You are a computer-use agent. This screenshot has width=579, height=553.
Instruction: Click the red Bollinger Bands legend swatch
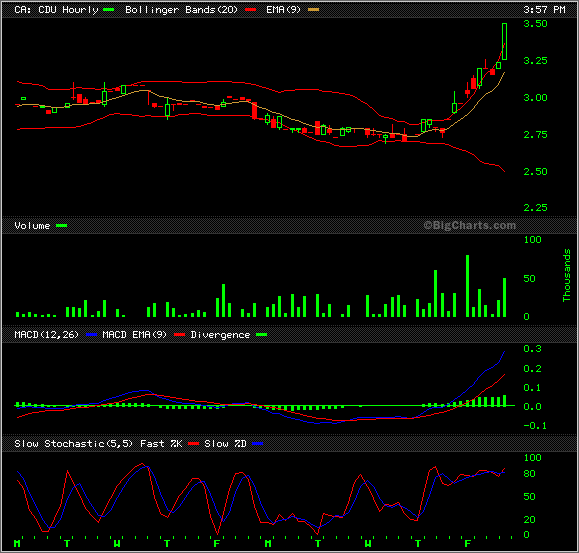coord(250,10)
